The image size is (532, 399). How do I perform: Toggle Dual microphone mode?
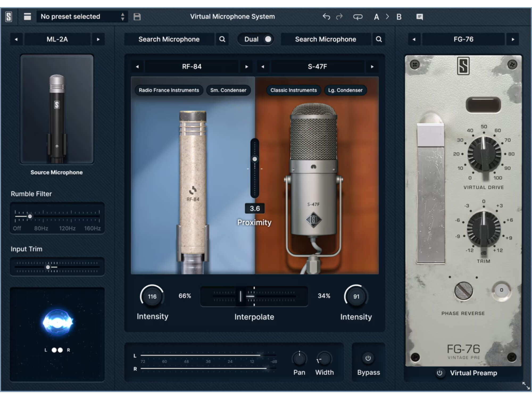(268, 39)
